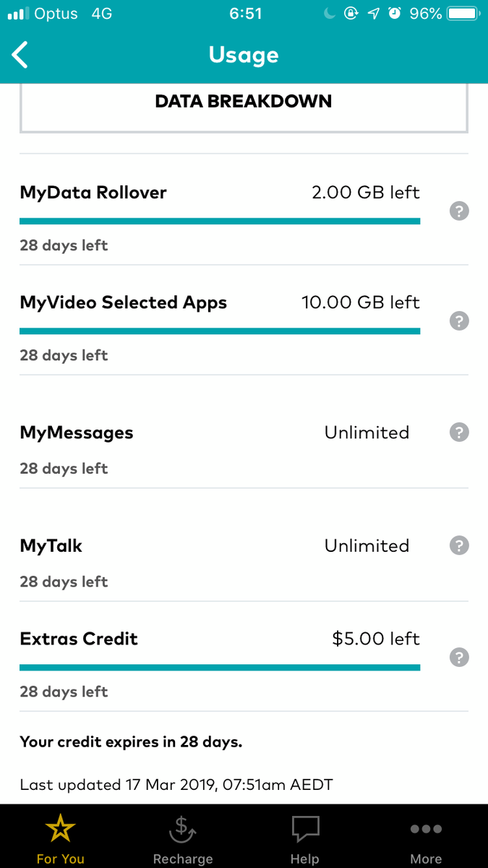
Task: Tap the Extras Credit progress bar
Action: pyautogui.click(x=220, y=668)
